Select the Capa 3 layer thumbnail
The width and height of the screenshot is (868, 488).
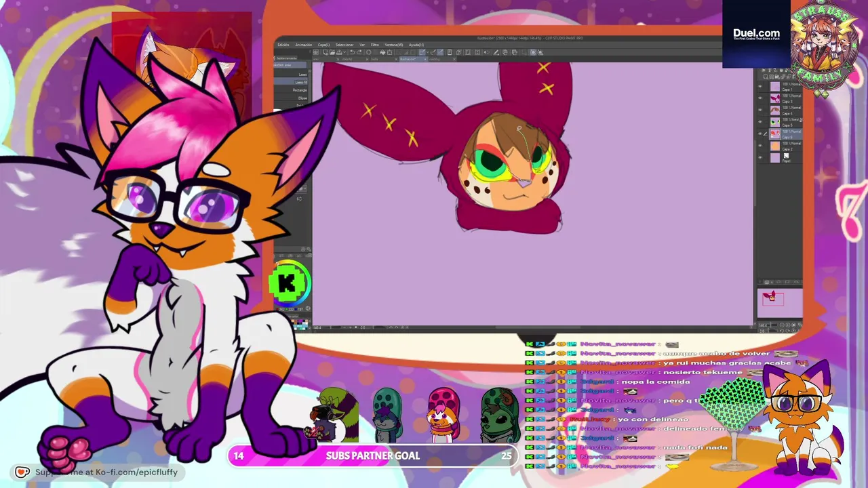775,98
